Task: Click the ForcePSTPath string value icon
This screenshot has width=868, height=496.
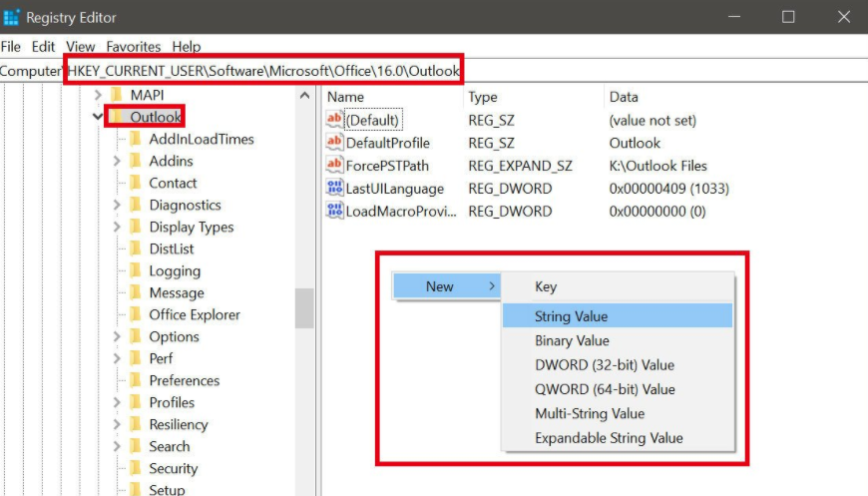Action: click(x=334, y=166)
